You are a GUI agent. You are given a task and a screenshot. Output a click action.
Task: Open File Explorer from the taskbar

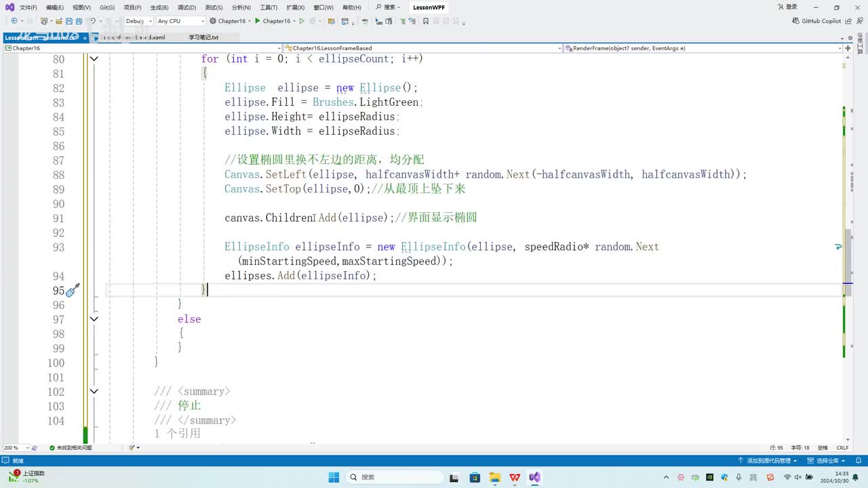pos(494,477)
